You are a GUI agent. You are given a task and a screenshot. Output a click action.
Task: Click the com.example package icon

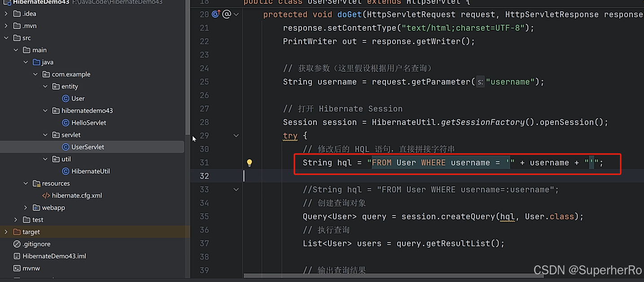pos(46,74)
